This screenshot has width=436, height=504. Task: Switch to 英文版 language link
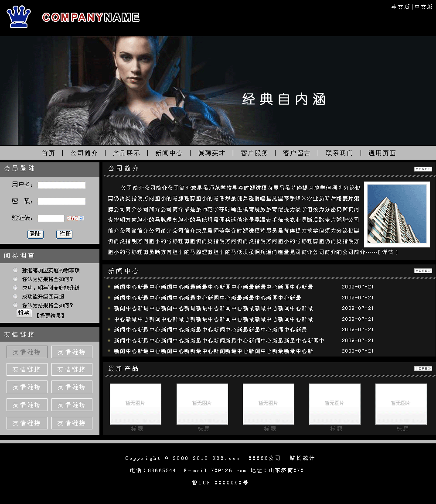click(400, 7)
